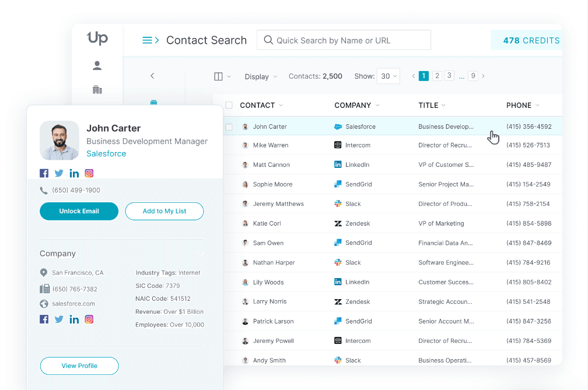This screenshot has height=390, width=588.
Task: Click Zendesk logo in Katie Corl row
Action: [x=338, y=223]
